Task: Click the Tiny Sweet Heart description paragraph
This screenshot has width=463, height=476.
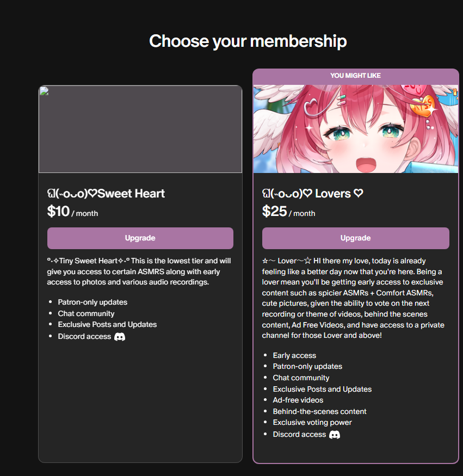Action: tap(139, 271)
